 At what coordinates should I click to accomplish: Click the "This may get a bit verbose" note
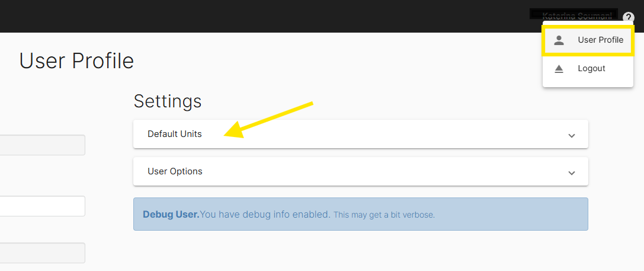coord(384,215)
